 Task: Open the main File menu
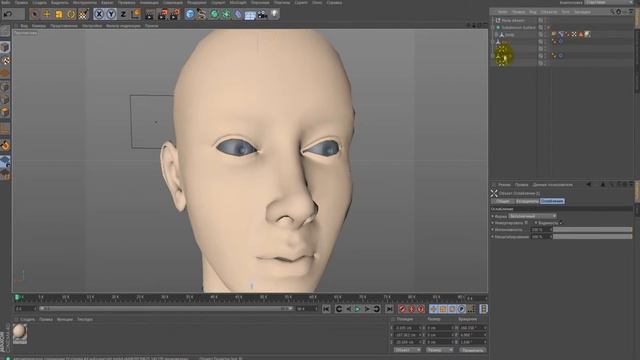(6, 2)
